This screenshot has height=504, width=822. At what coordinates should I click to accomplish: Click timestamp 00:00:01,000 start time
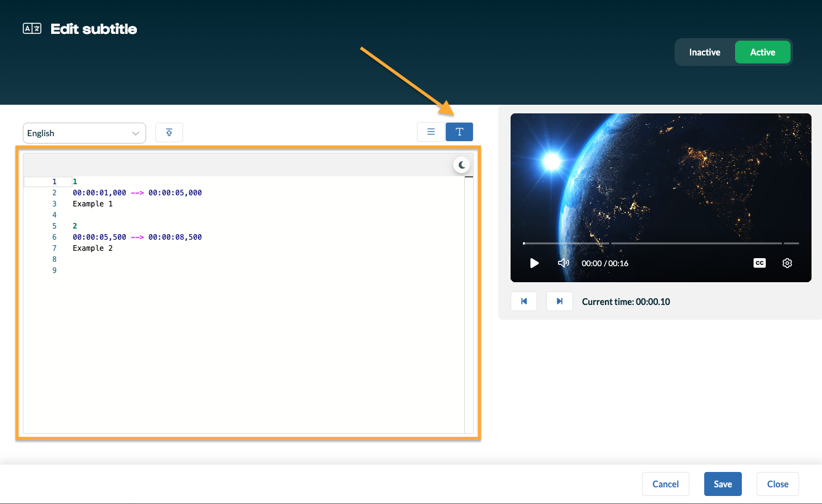99,193
